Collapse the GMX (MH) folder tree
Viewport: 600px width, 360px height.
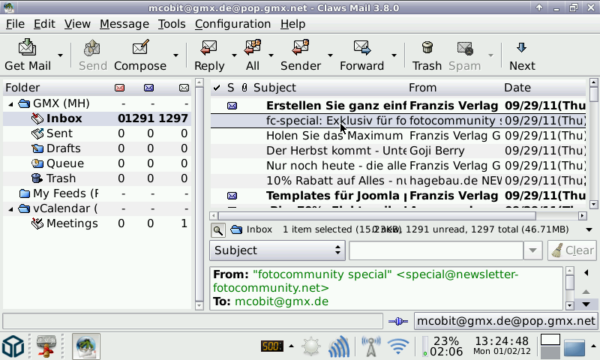click(11, 104)
